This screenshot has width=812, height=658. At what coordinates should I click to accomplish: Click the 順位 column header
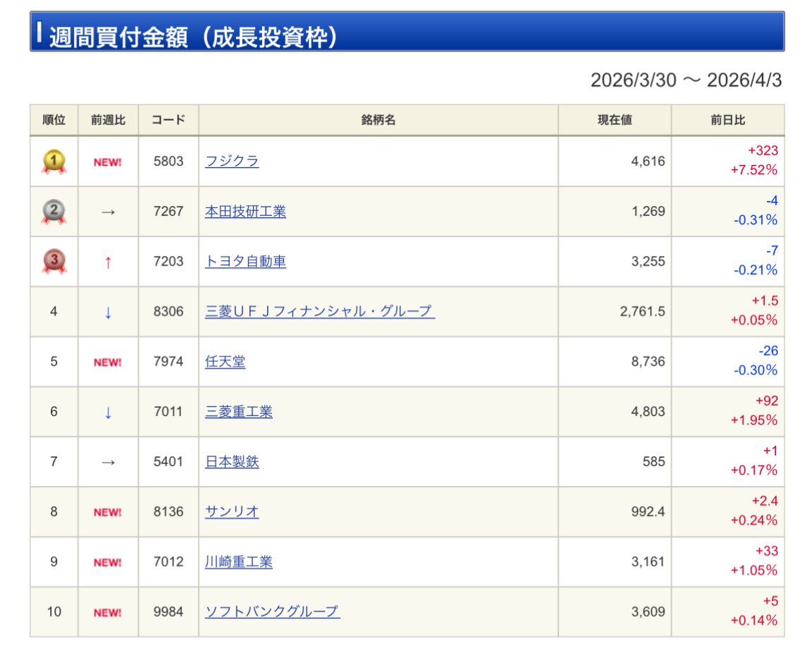click(54, 120)
